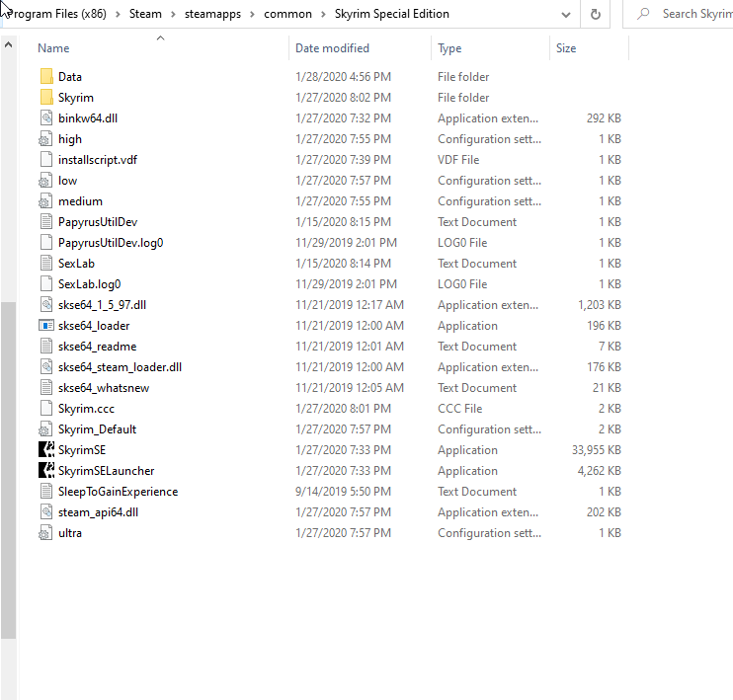Select the Data folder icon
The image size is (733, 700).
pos(46,77)
